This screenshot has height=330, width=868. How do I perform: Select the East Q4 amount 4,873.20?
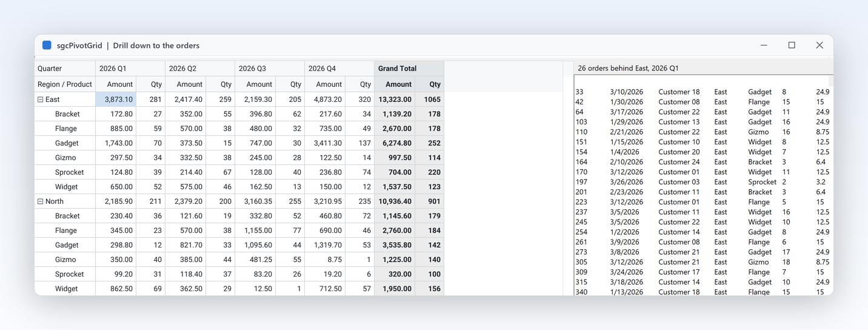[325, 99]
